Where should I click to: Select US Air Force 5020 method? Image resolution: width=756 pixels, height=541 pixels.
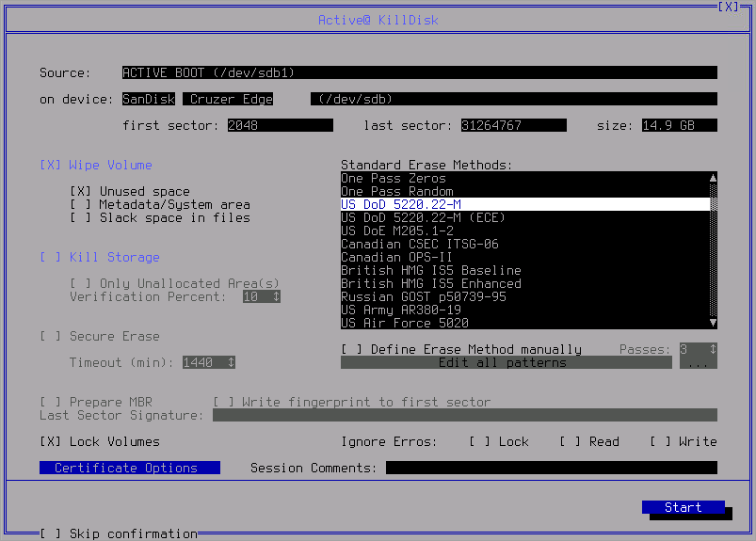(x=525, y=323)
